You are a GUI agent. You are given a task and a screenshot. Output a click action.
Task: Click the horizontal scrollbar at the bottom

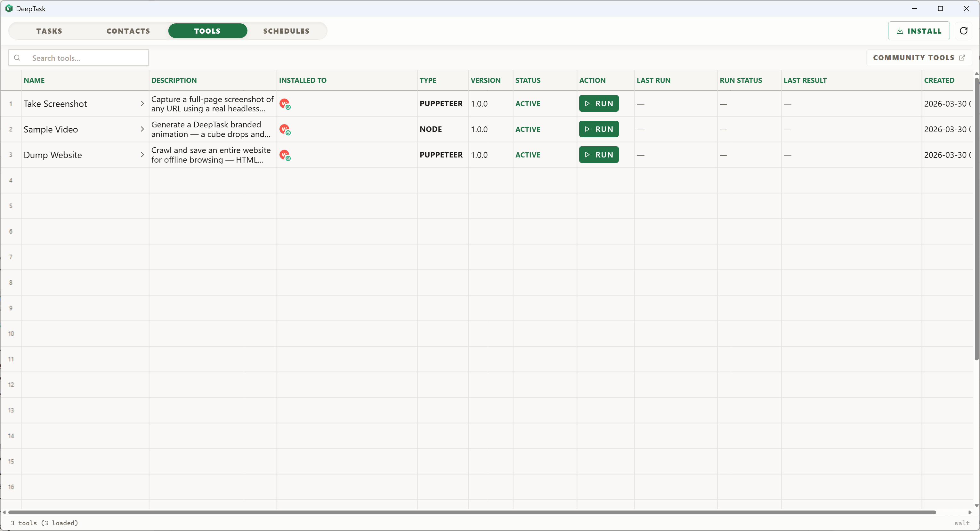tap(472, 512)
